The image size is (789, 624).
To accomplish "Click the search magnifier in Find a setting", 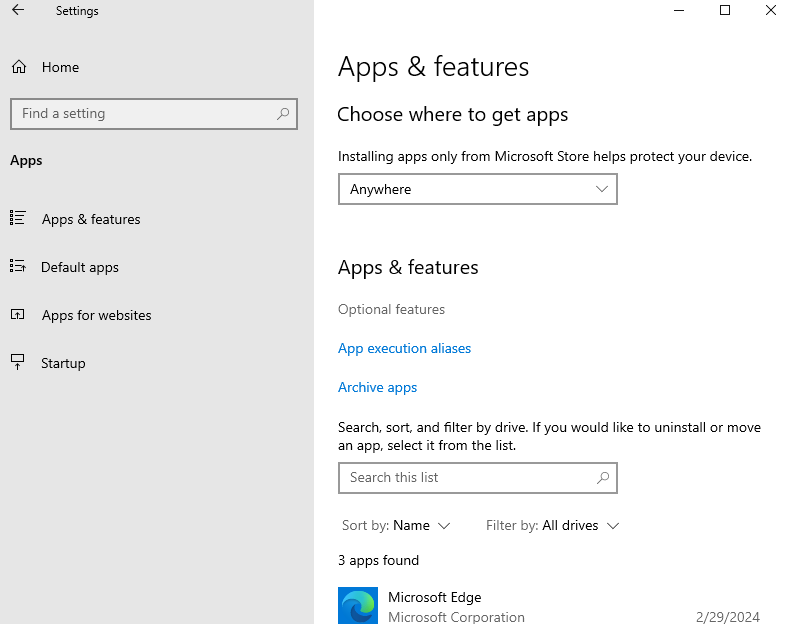I will [283, 114].
